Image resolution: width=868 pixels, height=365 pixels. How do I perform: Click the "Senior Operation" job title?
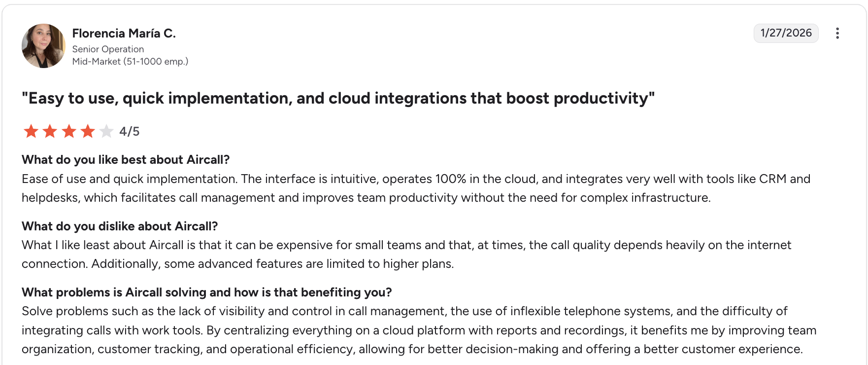tap(108, 49)
